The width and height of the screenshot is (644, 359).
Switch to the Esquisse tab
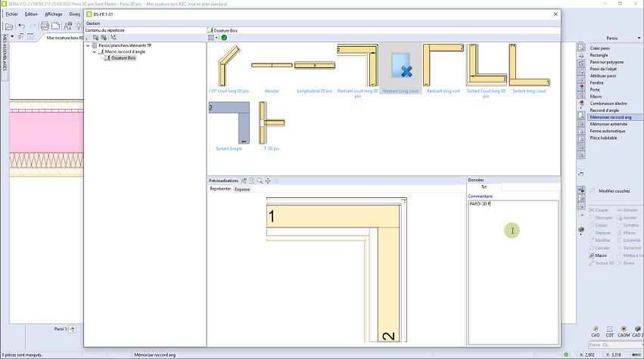242,190
